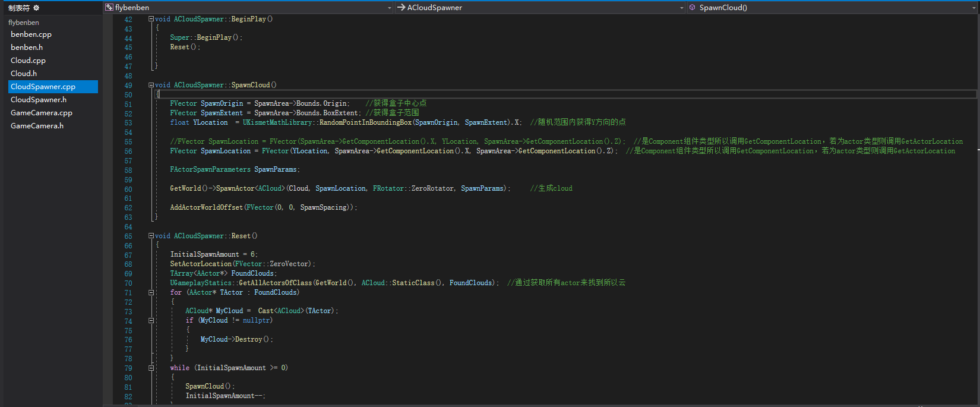This screenshot has height=407, width=980.
Task: Fold the if MyCloud block at line 74
Action: (x=151, y=320)
